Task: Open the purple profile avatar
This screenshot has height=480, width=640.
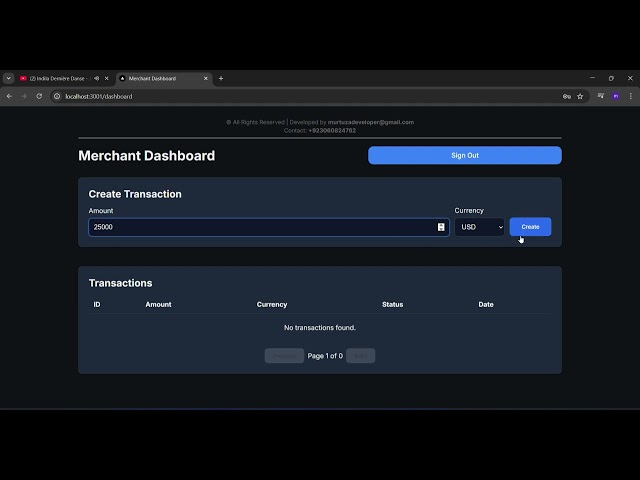Action: click(x=616, y=96)
